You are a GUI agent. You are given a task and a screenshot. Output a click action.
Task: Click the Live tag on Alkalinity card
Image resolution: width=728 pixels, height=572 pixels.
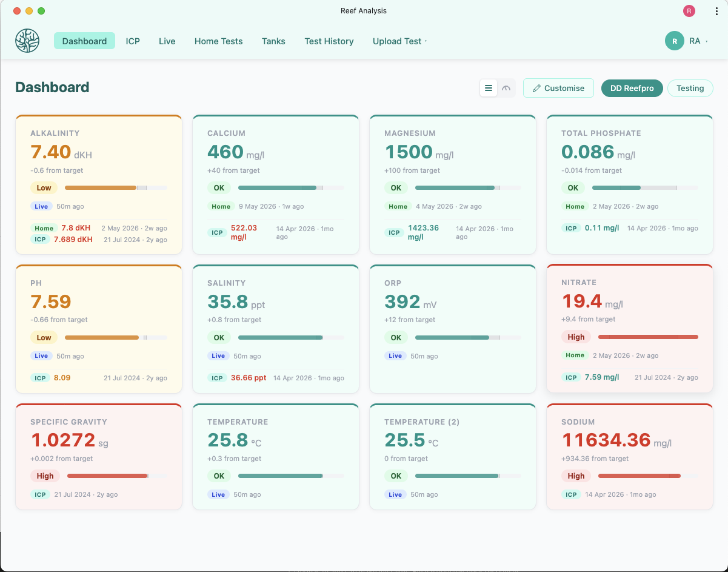41,207
